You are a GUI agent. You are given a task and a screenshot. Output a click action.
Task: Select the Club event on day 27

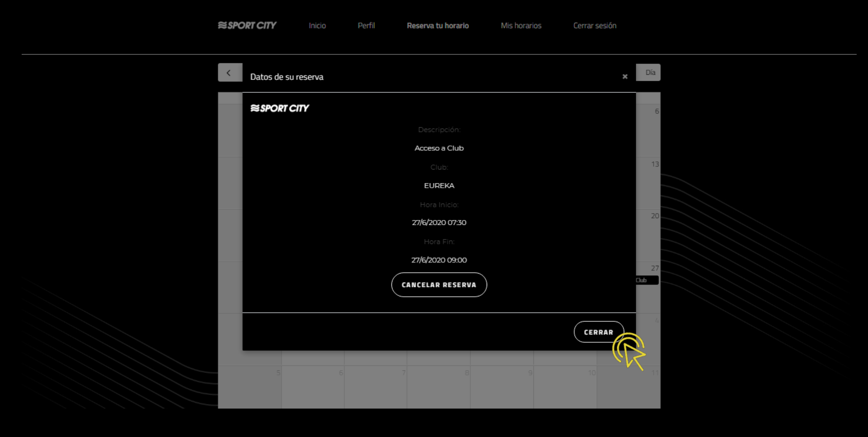(647, 280)
